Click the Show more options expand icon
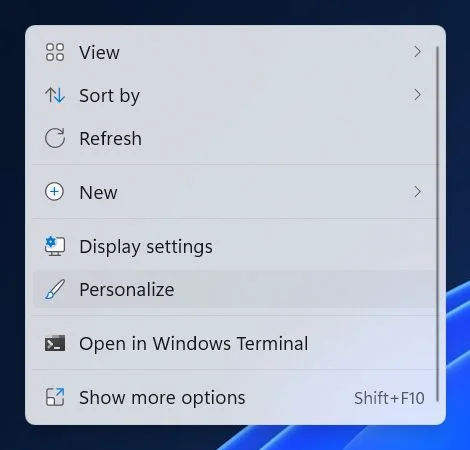This screenshot has width=470, height=450. (x=55, y=397)
